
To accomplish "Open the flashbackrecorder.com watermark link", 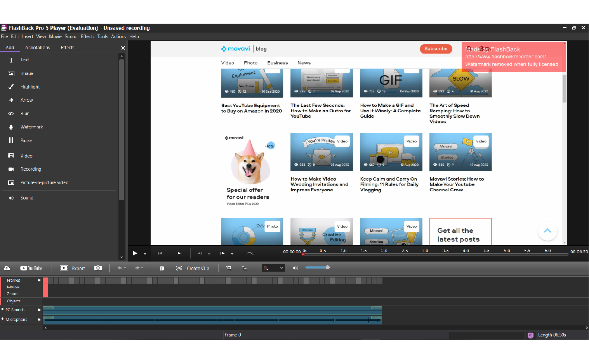I will click(x=506, y=57).
